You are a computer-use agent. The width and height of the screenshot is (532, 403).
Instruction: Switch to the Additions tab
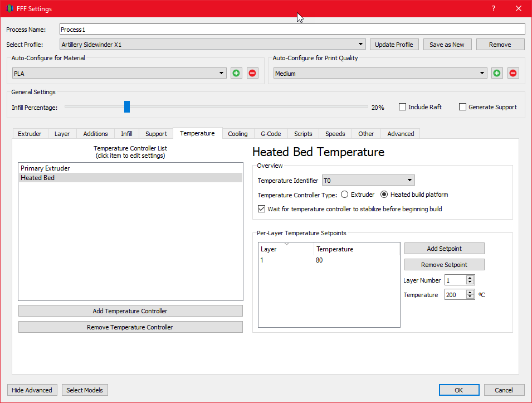tap(95, 134)
